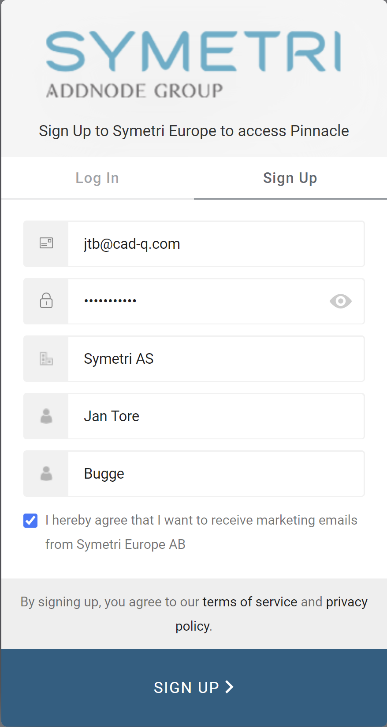Screen dimensions: 387x727
Task: Open the terms of service link
Action: 250,602
